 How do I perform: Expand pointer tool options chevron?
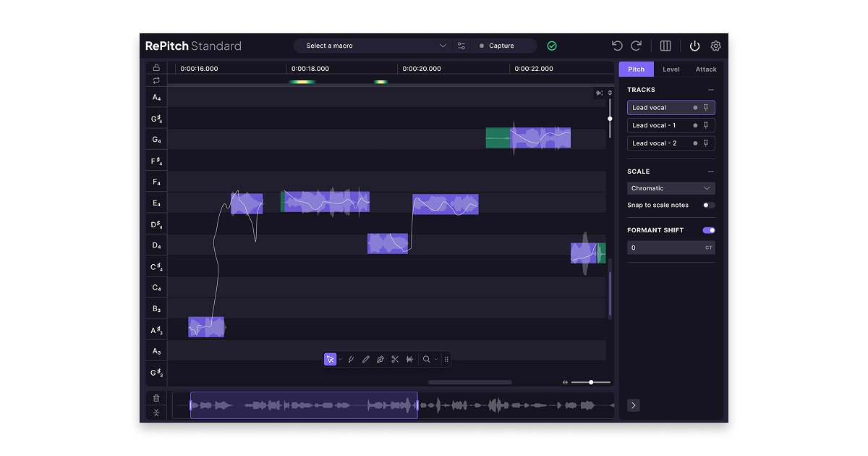click(341, 360)
